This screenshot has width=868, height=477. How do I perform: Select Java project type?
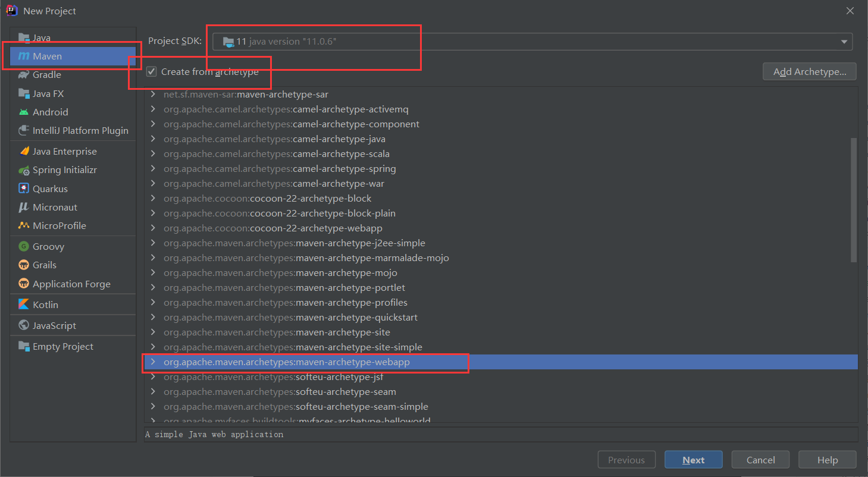73,37
